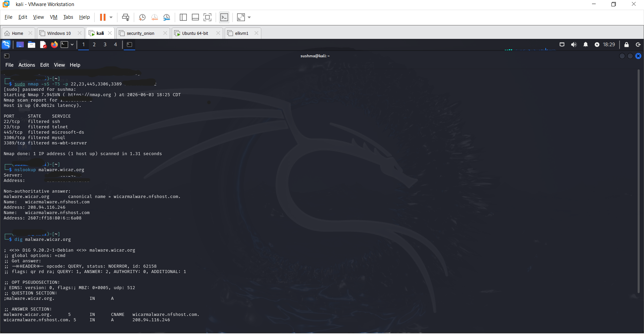Launch the text editor panel icon
Screen dimensions: 644x334
click(43, 45)
